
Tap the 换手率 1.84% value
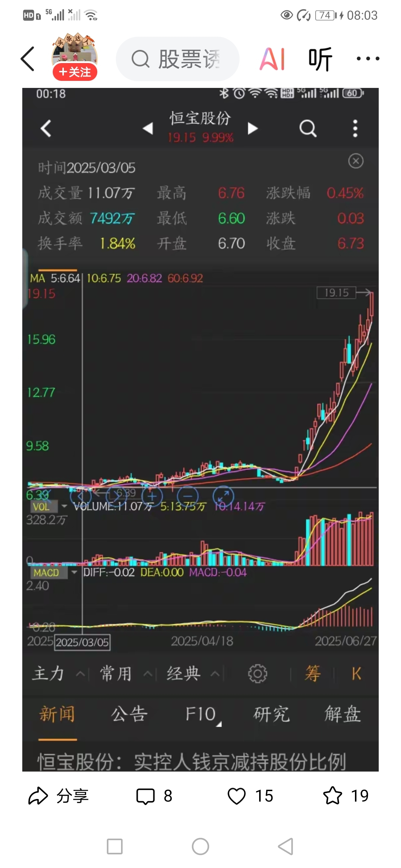[117, 244]
